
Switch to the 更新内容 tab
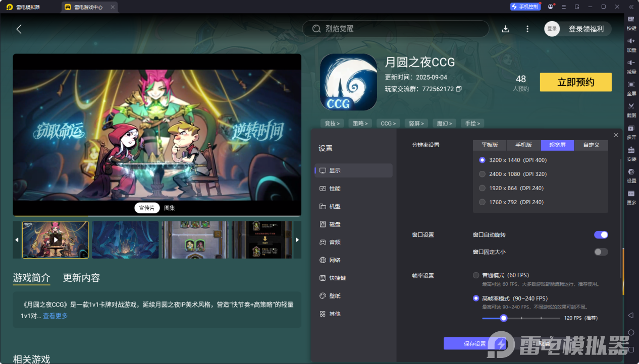[81, 278]
